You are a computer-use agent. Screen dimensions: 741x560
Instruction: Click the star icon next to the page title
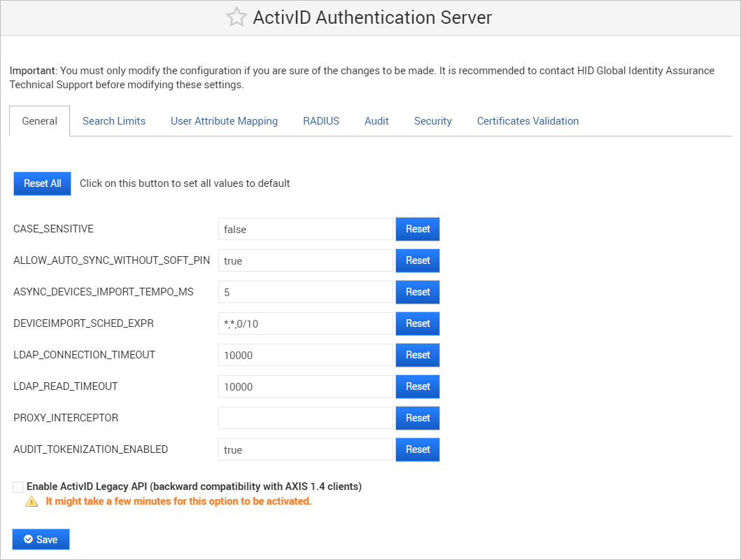(237, 17)
